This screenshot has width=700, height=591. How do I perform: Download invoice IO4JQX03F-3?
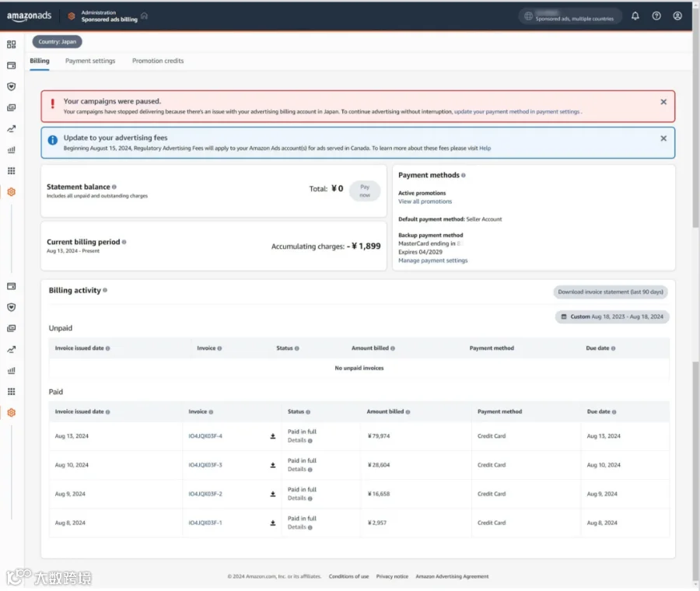coord(273,465)
